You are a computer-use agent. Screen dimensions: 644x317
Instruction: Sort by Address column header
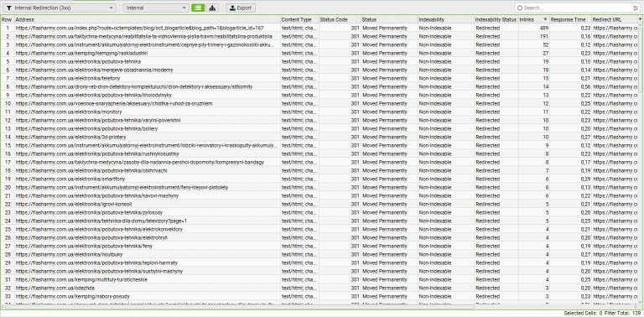pyautogui.click(x=148, y=20)
